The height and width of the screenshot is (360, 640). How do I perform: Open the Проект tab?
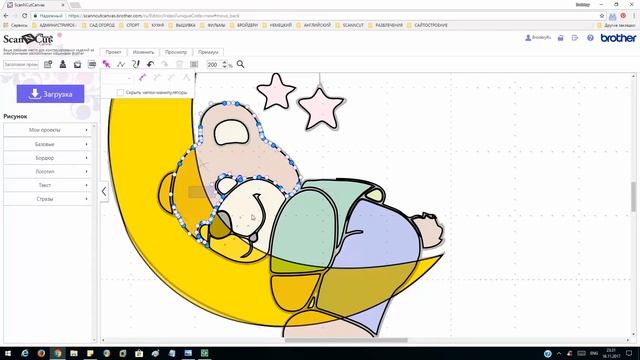click(113, 52)
